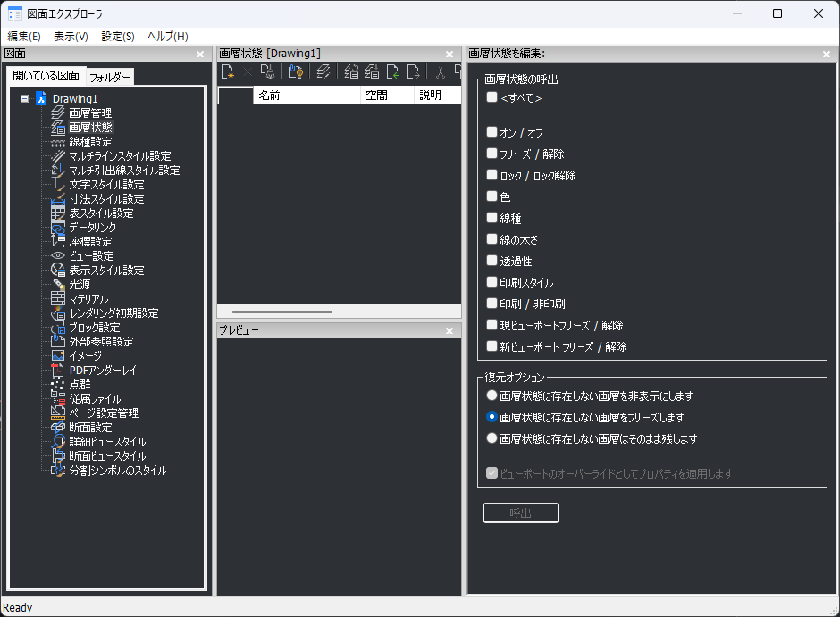Check the フリーズ / 解除 option

tap(491, 154)
